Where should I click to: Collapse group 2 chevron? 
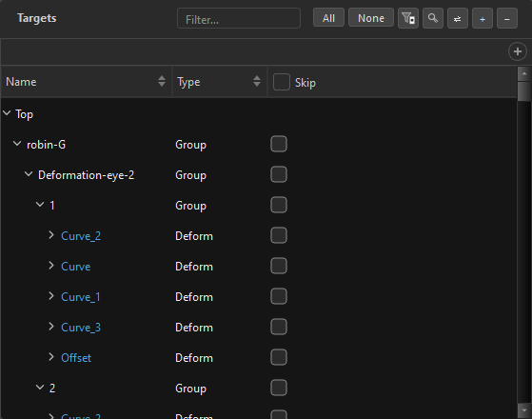[x=40, y=387]
